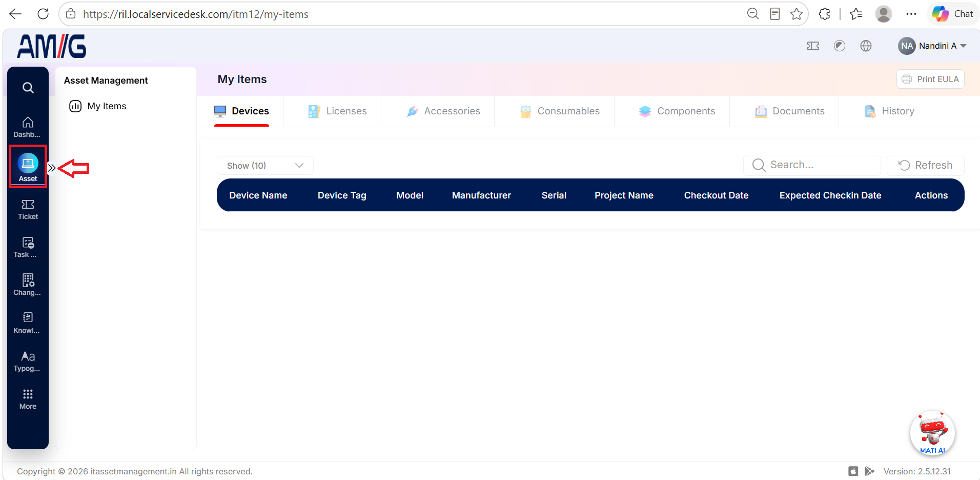Click the Google Play store icon
Viewport: 980px width, 480px height.
pyautogui.click(x=870, y=471)
